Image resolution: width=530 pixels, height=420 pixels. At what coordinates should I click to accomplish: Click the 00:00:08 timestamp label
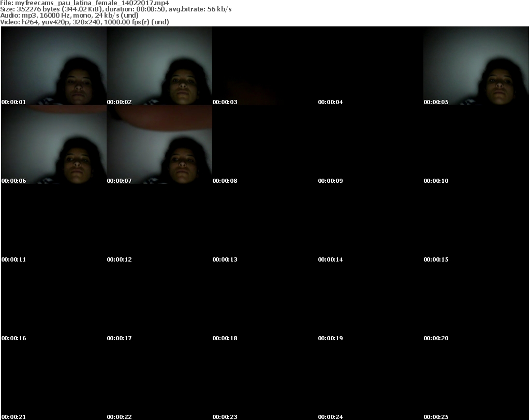click(x=225, y=181)
